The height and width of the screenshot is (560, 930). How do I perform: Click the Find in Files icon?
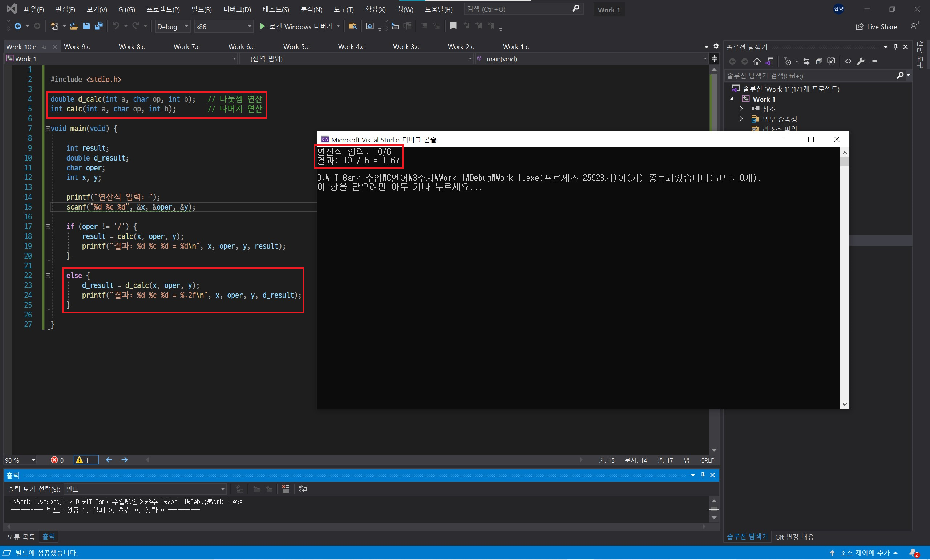point(352,26)
